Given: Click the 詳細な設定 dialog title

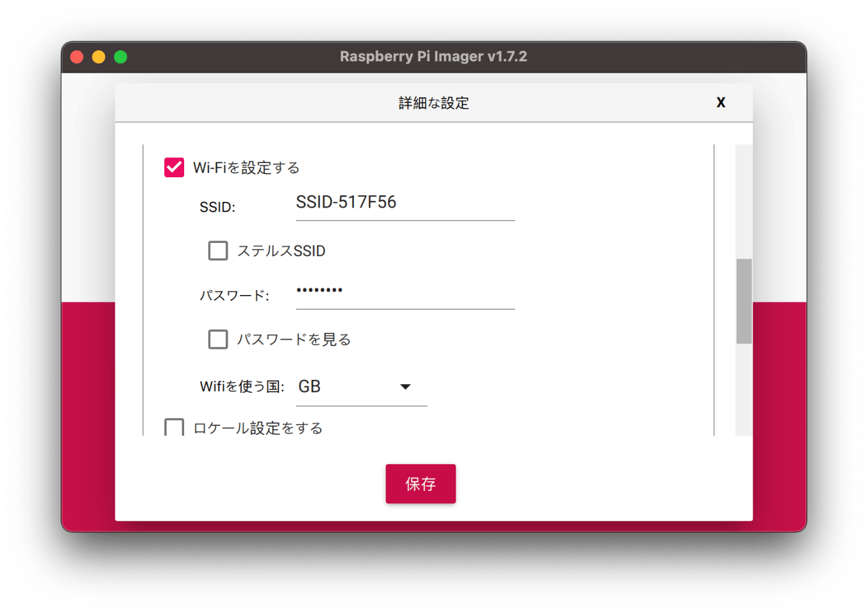Looking at the screenshot, I should [434, 103].
